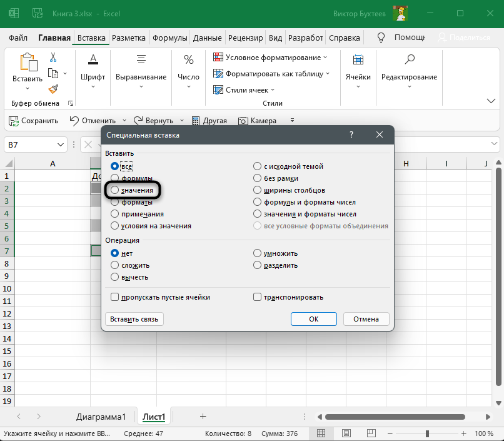Check 'пропускать пустые ячейки' option
Screen dimensions: 504x441
pyautogui.click(x=114, y=297)
